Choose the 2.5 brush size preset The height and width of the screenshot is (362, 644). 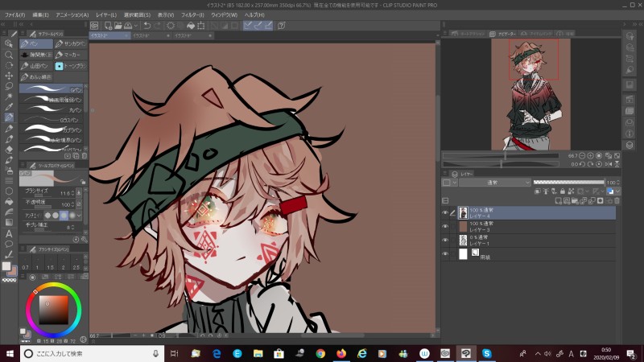tap(76, 263)
